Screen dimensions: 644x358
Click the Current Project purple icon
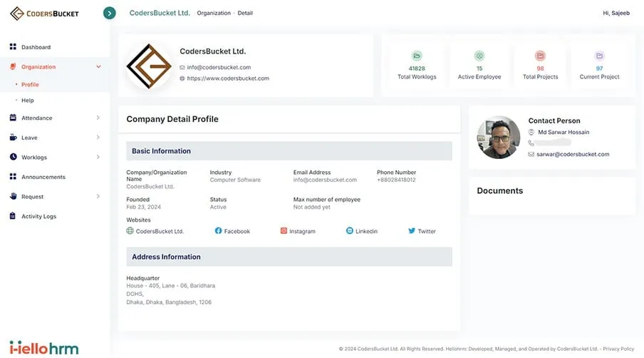tap(599, 56)
